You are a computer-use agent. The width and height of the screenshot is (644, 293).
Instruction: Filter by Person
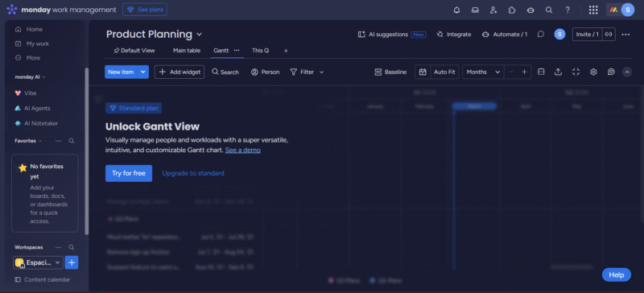(x=266, y=72)
